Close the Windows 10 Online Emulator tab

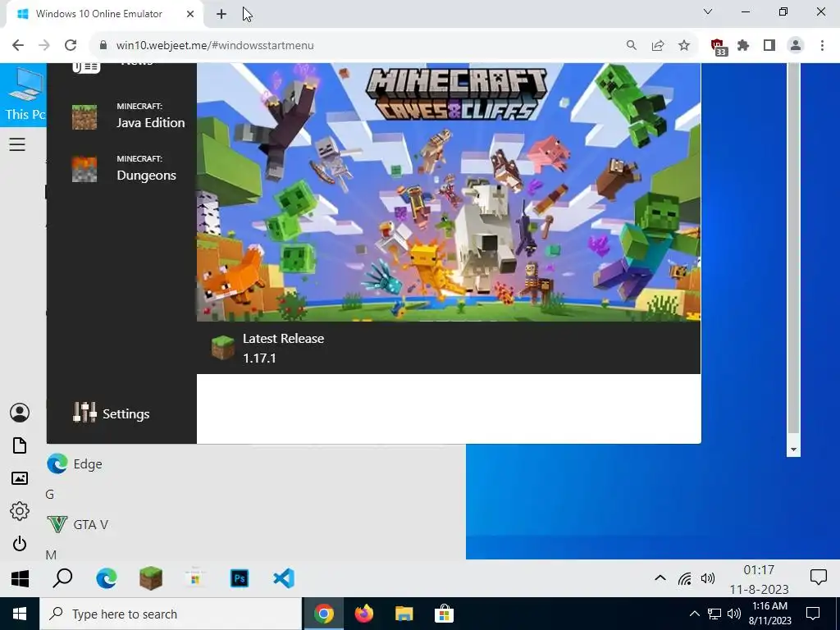pos(190,14)
